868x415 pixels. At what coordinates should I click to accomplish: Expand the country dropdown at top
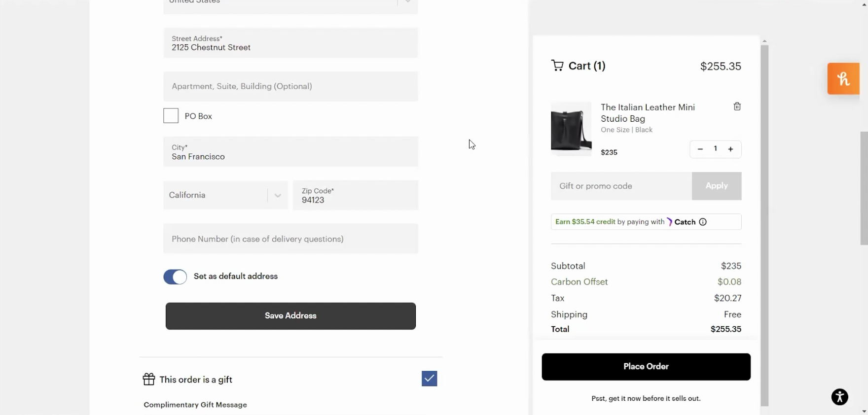pyautogui.click(x=407, y=2)
